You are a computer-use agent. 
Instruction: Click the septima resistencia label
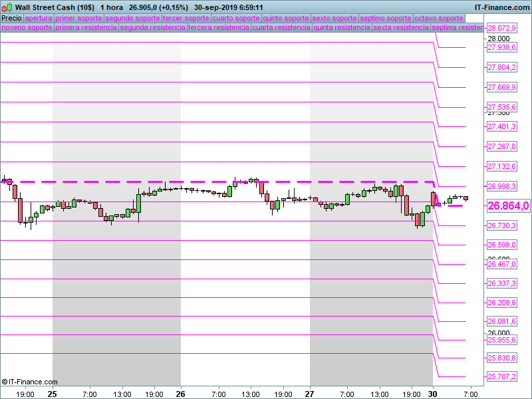457,28
